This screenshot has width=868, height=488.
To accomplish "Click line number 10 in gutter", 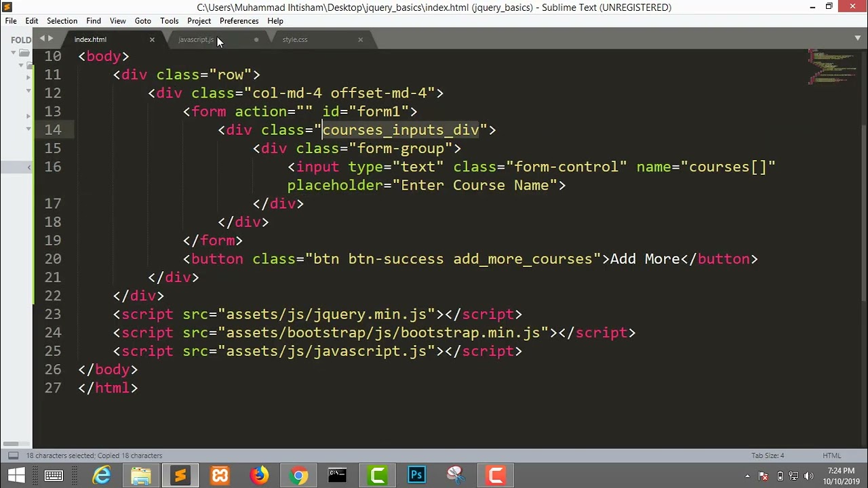I will (52, 56).
